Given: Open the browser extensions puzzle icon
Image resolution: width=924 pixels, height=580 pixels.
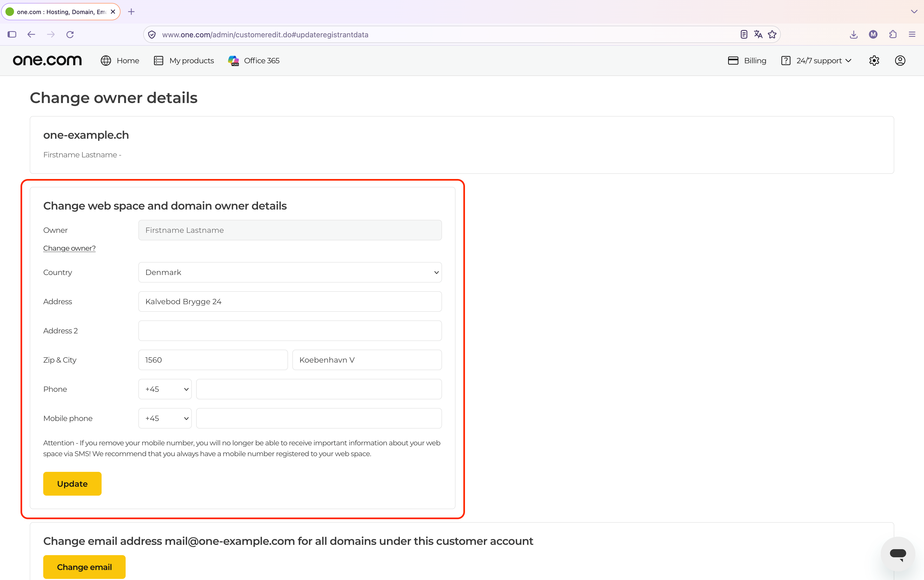Looking at the screenshot, I should [x=893, y=35].
